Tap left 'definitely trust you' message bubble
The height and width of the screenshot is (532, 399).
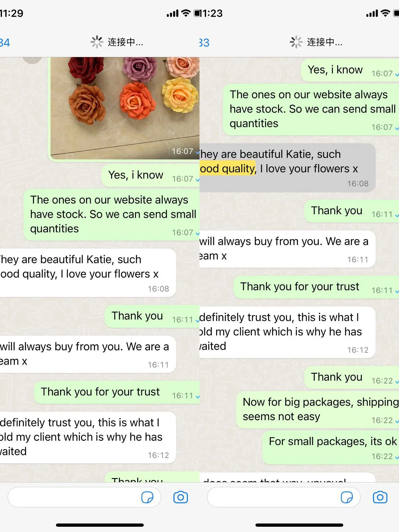tap(88, 438)
